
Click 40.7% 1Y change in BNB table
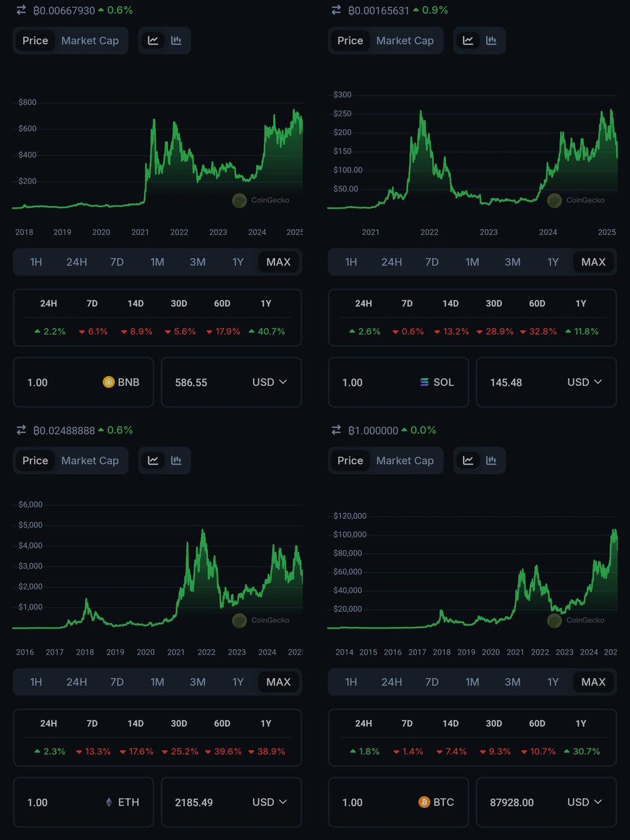(x=267, y=332)
